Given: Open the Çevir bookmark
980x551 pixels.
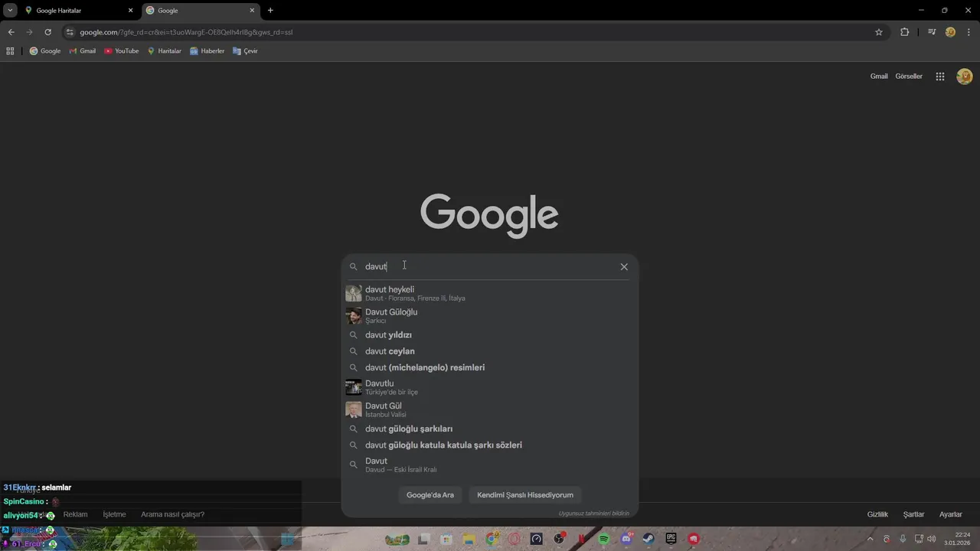Looking at the screenshot, I should click(x=246, y=51).
